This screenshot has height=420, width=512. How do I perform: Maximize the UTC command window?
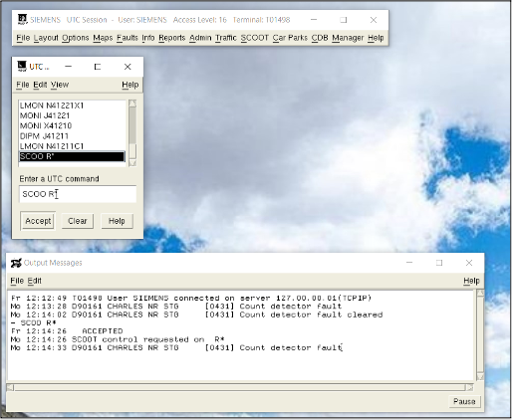pos(98,67)
